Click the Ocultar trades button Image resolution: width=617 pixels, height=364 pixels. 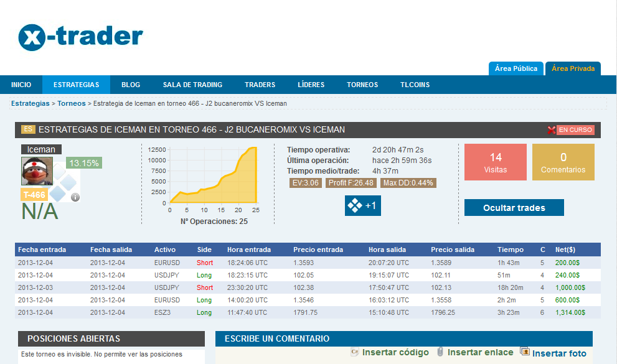click(514, 208)
